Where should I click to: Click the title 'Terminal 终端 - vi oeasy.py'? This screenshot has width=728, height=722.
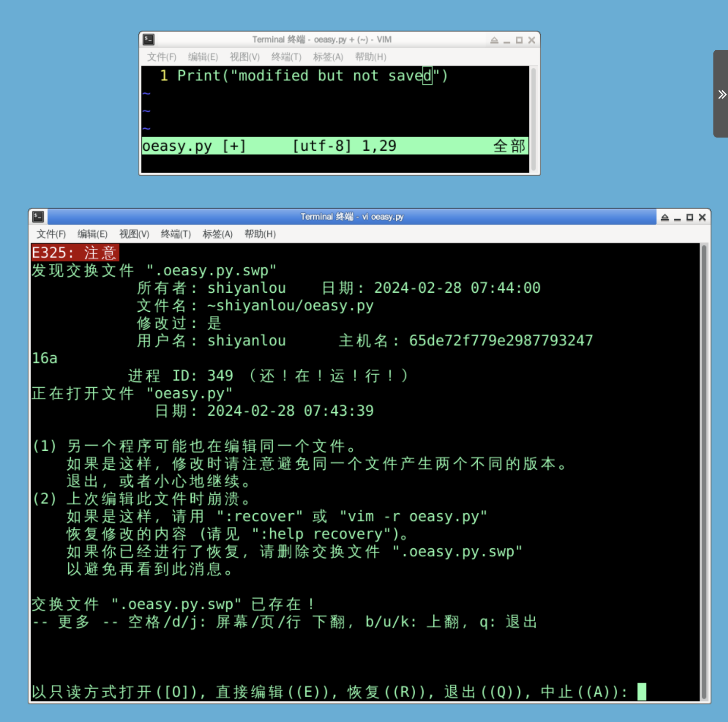[x=352, y=217]
